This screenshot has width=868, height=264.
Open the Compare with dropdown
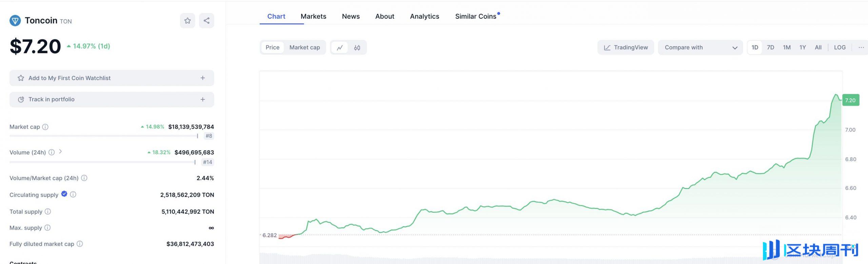point(700,48)
